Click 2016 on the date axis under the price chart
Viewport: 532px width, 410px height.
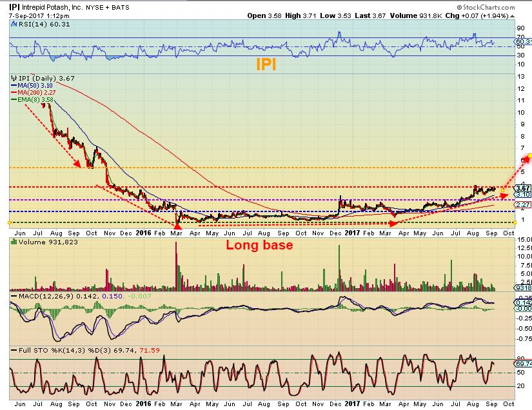click(x=143, y=233)
